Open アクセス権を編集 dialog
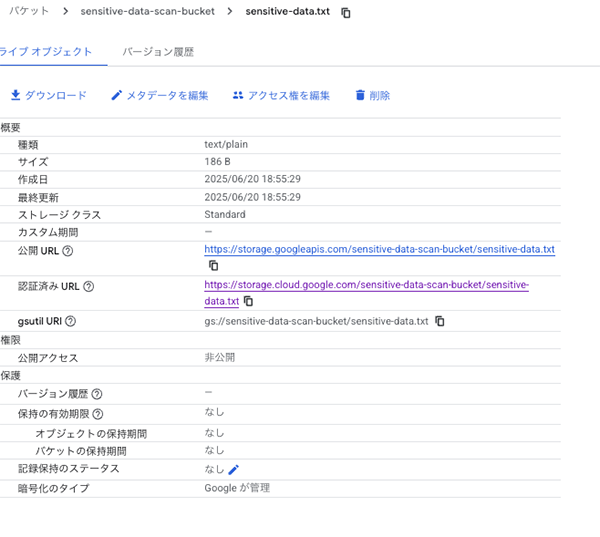This screenshot has width=600, height=537. (281, 96)
